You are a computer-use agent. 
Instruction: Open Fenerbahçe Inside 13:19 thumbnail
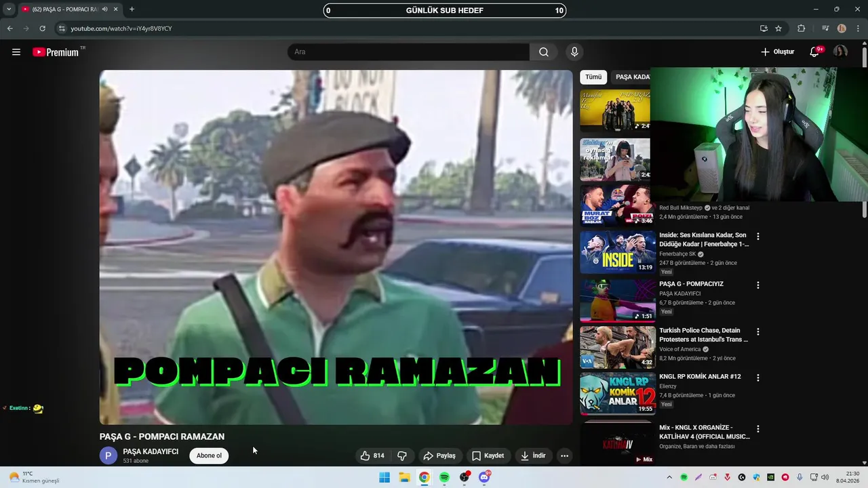[617, 252]
